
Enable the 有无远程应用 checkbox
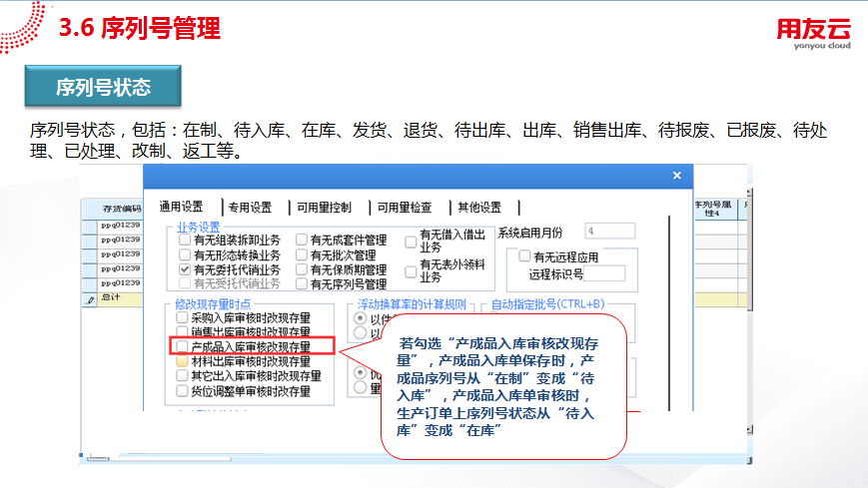523,256
